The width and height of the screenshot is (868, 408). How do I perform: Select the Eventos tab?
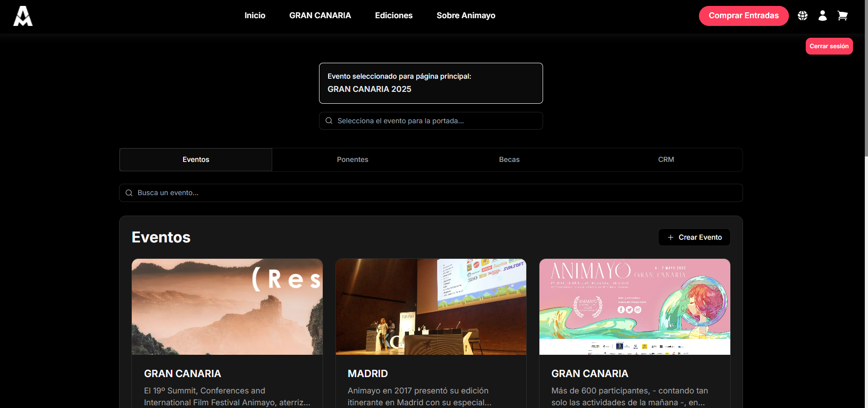point(196,160)
